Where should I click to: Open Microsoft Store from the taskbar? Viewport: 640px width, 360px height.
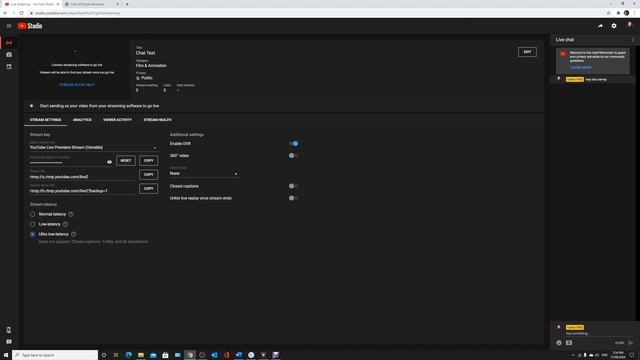165,355
